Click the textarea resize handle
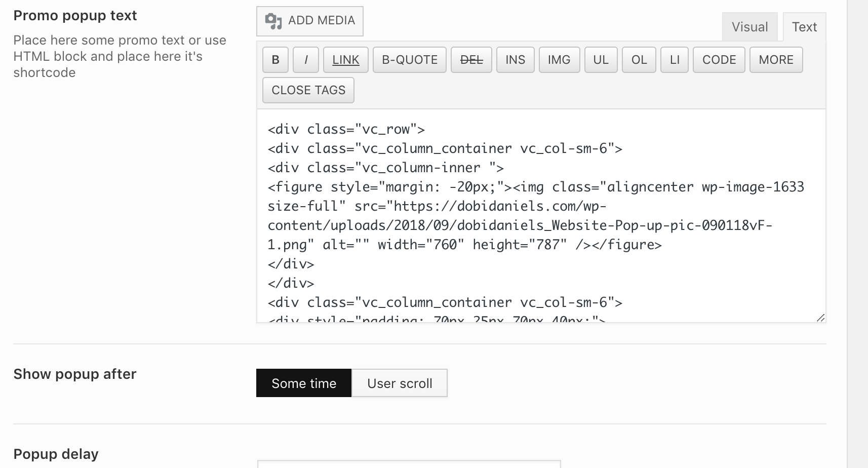Image resolution: width=868 pixels, height=468 pixels. [820, 318]
